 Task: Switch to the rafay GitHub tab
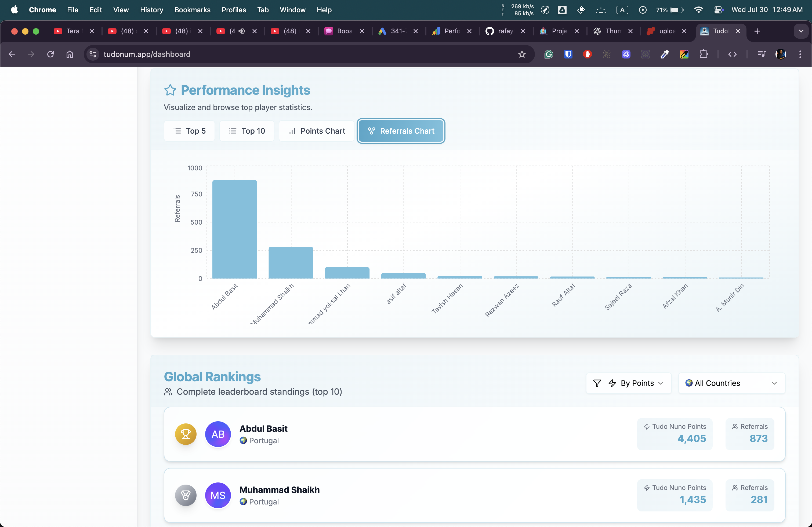[x=501, y=31]
